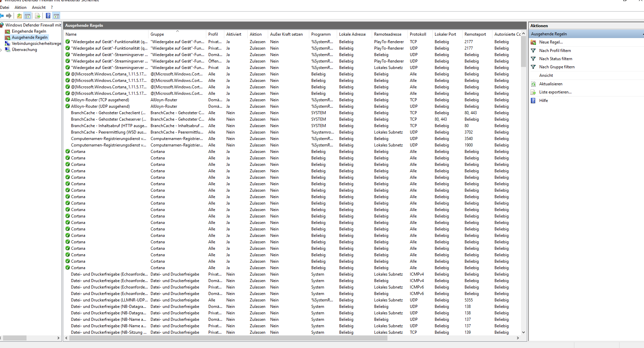Go up one level using folder icon
The height and width of the screenshot is (348, 644).
pos(19,16)
